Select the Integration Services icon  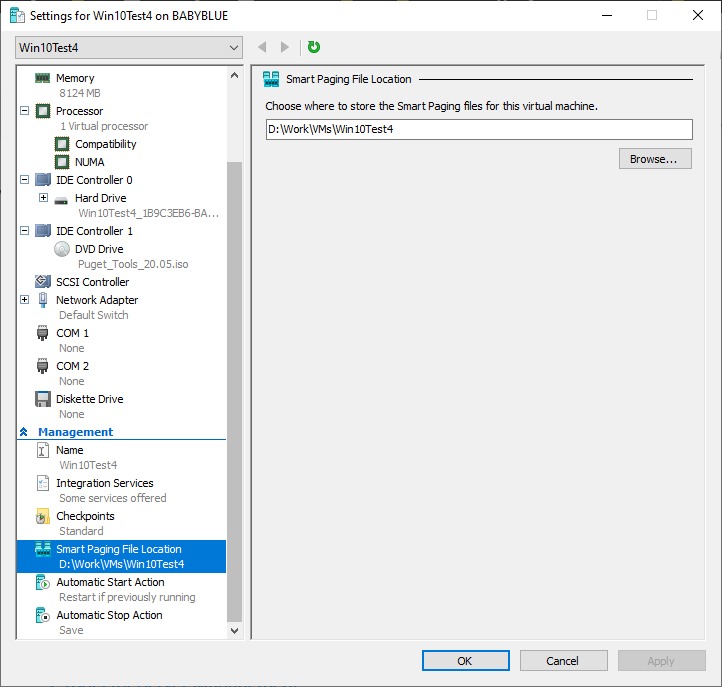42,483
